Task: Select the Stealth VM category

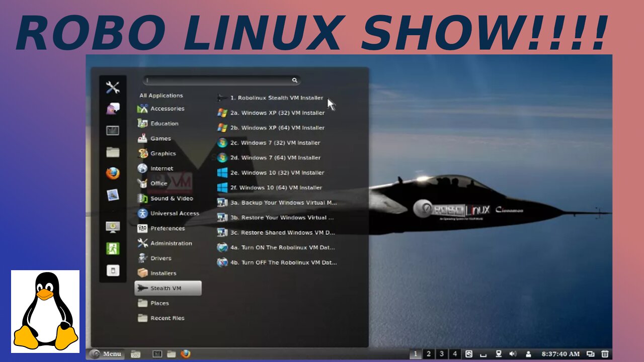Action: point(168,288)
